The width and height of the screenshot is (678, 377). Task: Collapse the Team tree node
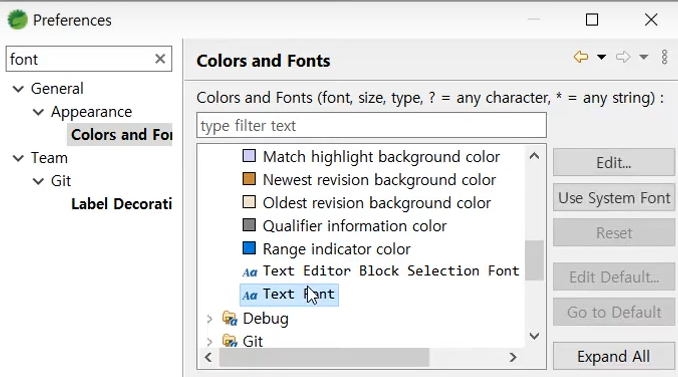(x=18, y=158)
